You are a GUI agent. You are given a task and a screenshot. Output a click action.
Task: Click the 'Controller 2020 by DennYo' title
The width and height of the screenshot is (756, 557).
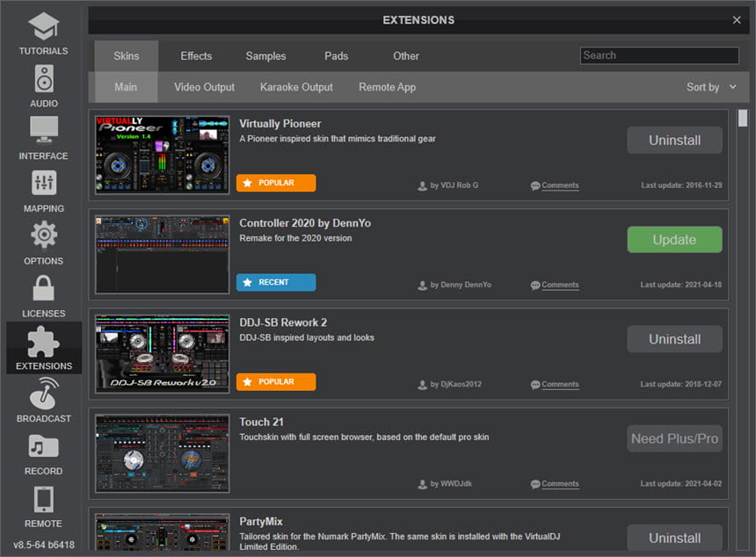point(305,223)
